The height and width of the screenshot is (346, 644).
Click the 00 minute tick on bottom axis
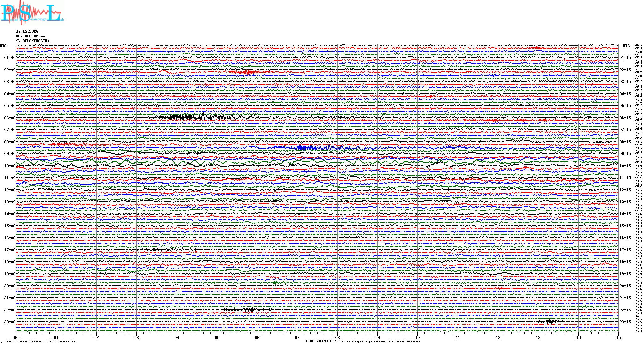[16, 337]
